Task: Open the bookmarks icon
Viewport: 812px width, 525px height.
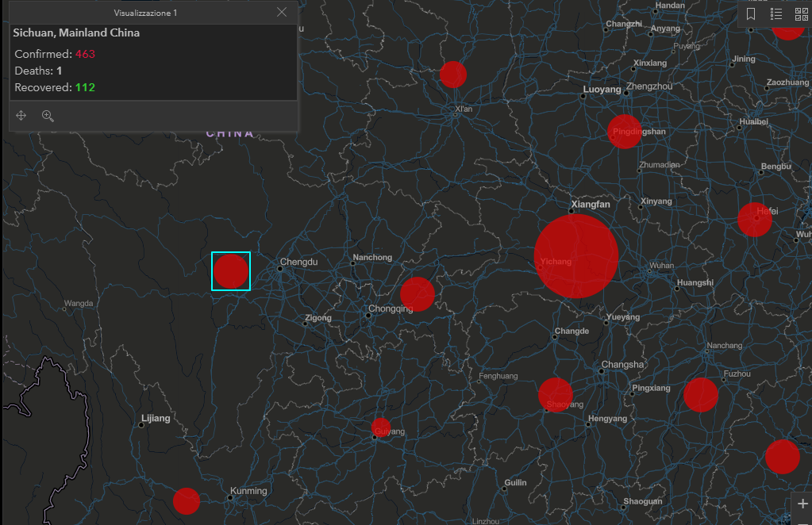Action: coord(750,14)
